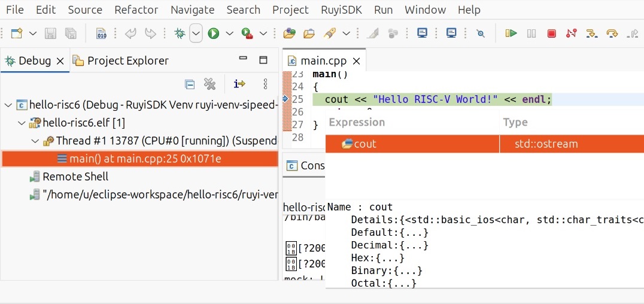Click the red Terminate stop icon
This screenshot has width=644, height=304.
pos(551,34)
